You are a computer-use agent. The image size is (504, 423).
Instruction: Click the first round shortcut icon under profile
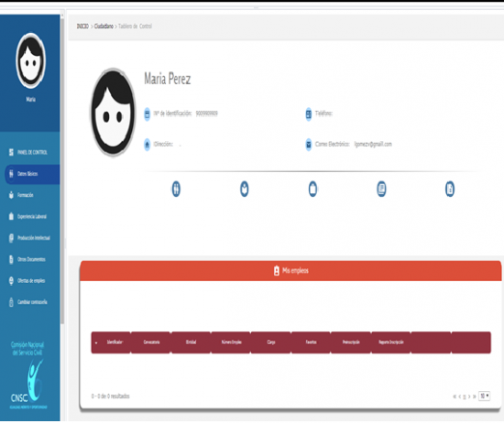[x=176, y=189]
